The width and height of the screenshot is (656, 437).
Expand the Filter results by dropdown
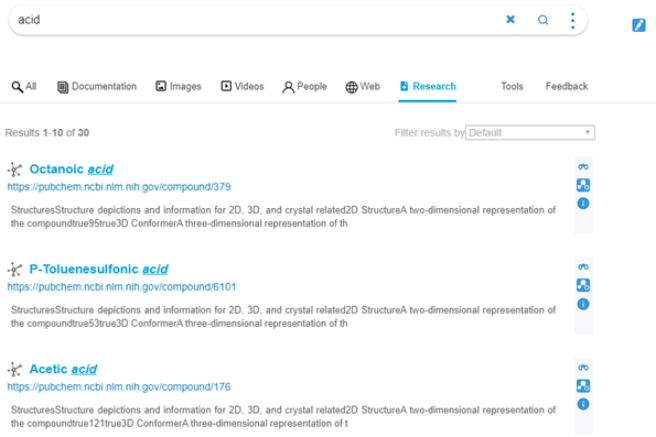(530, 132)
